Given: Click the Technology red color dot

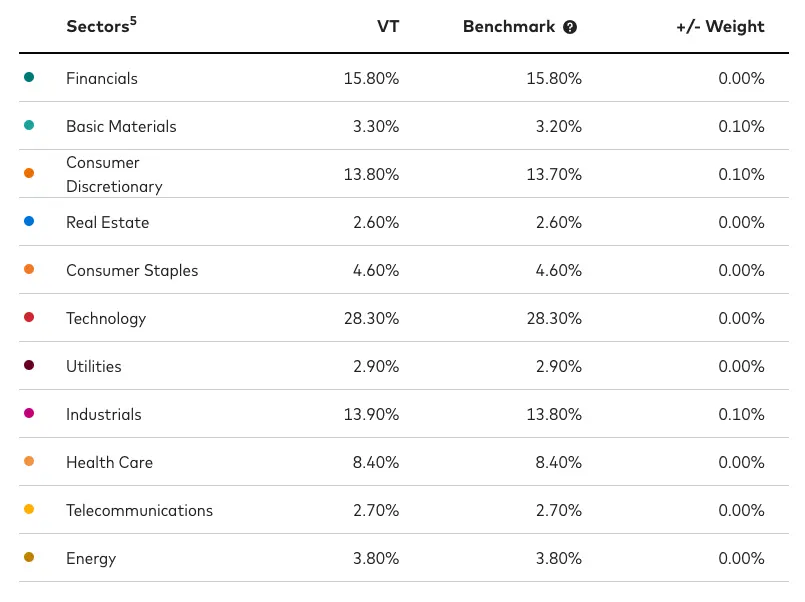Looking at the screenshot, I should (x=29, y=317).
